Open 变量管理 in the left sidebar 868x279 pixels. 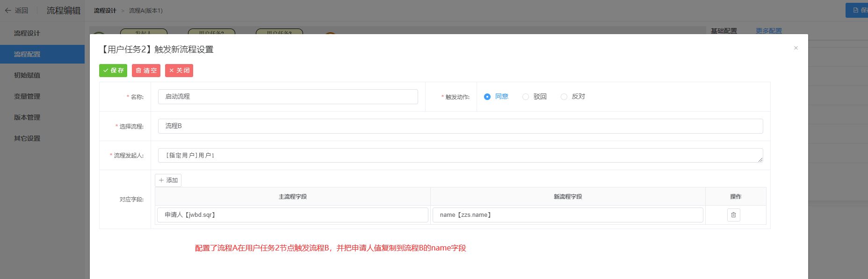point(27,96)
